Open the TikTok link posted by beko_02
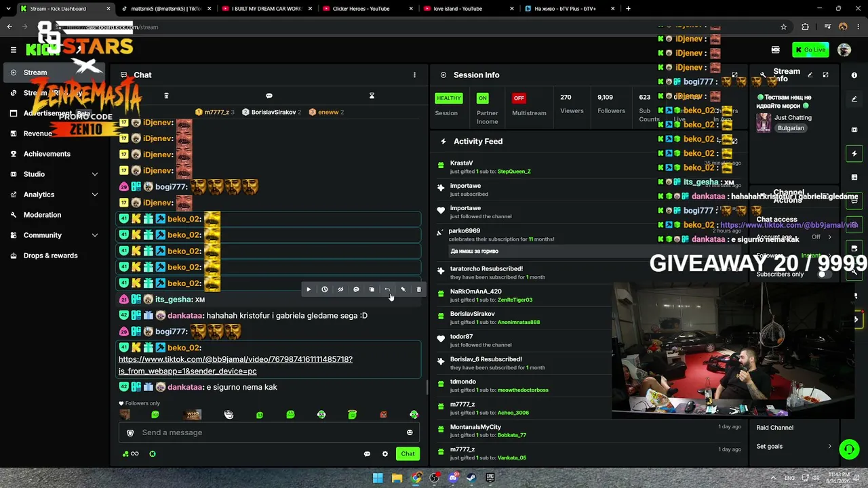 [x=235, y=365]
